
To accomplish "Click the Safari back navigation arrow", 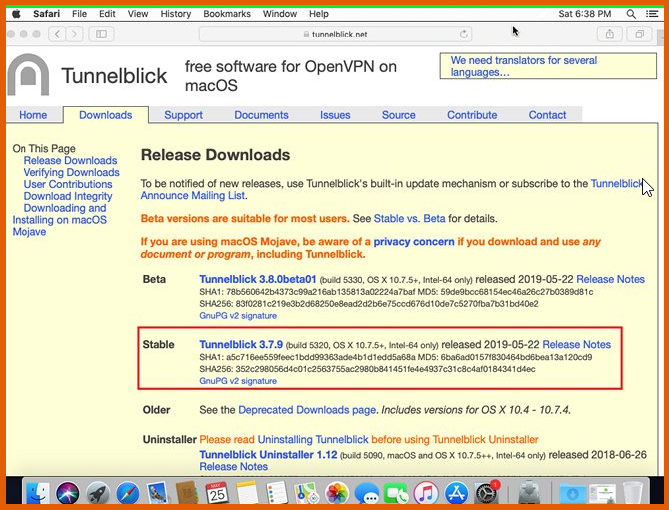I will coord(55,34).
